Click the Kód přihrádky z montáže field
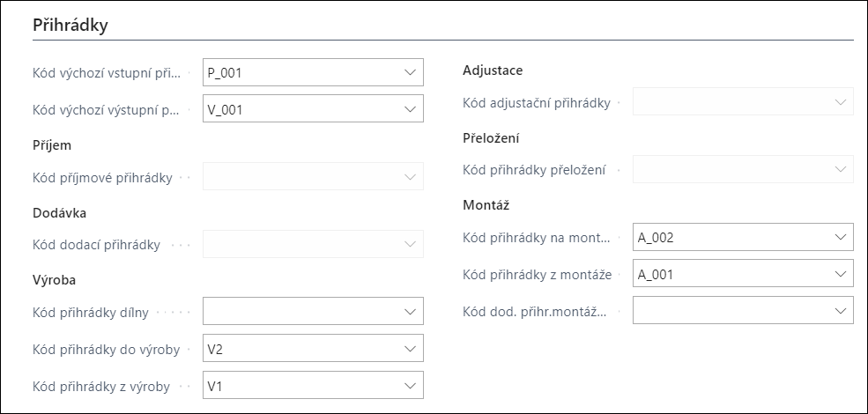Viewport: 868px width, 414px height. (743, 273)
